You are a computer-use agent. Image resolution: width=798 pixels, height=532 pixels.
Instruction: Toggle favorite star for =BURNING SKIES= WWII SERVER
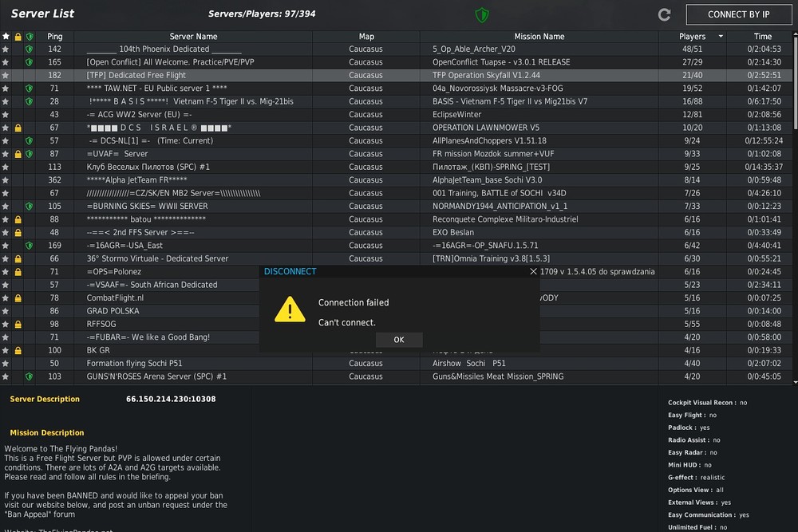click(6, 206)
